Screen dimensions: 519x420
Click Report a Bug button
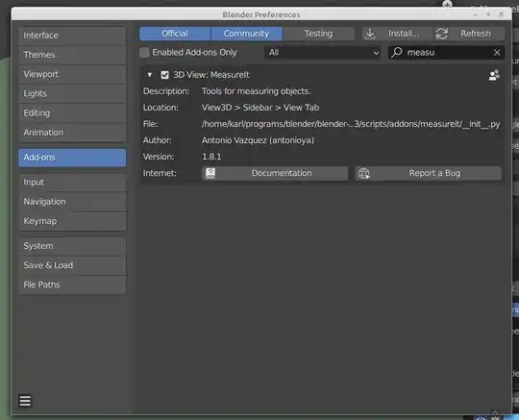click(429, 173)
